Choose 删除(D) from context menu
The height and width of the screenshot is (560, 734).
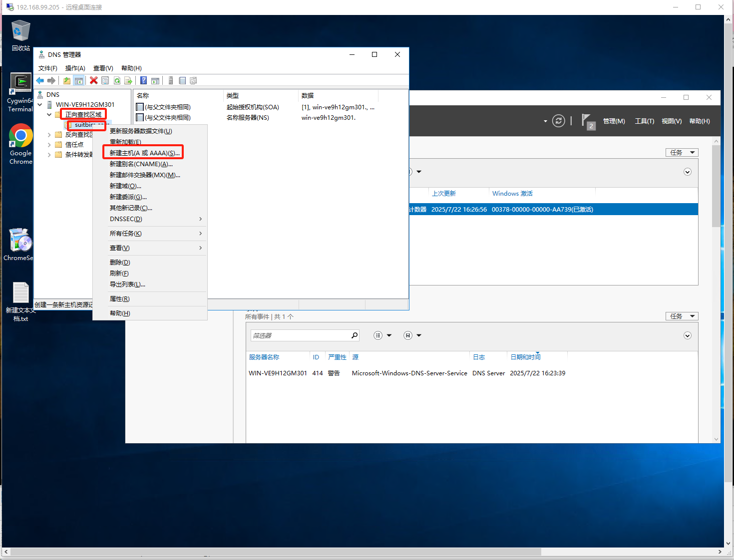[150, 262]
